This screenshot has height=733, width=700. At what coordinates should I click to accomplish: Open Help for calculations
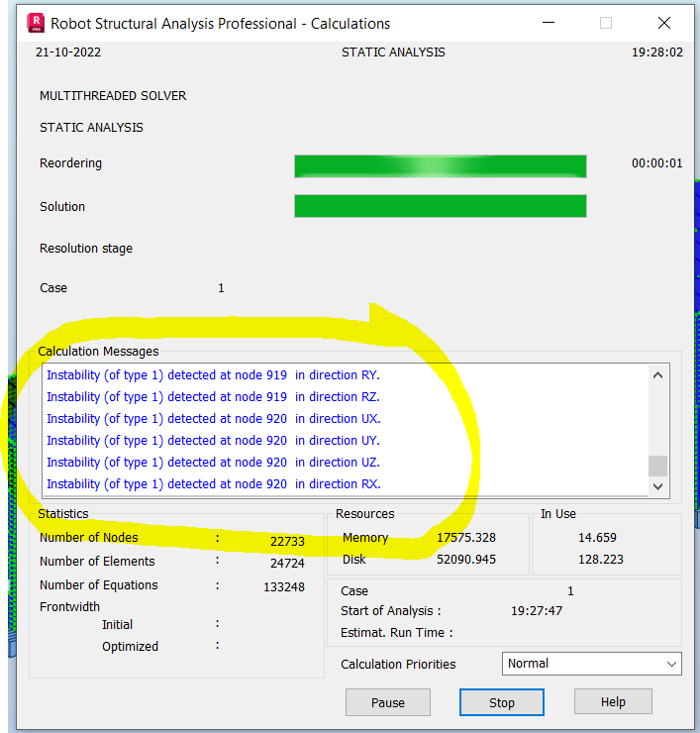click(x=613, y=701)
